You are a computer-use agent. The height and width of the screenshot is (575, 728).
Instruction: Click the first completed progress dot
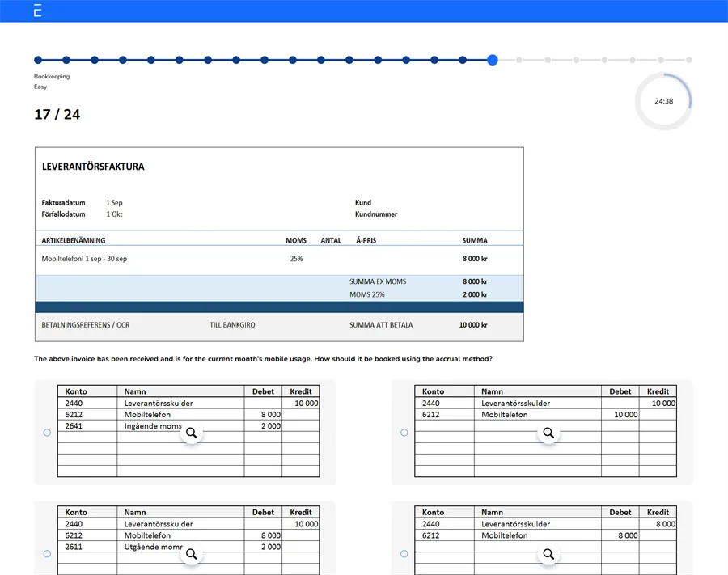37,60
